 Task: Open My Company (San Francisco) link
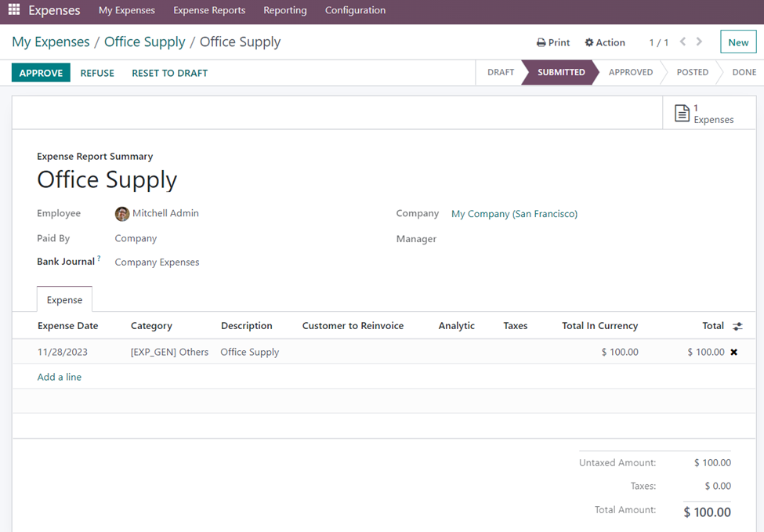pos(514,214)
